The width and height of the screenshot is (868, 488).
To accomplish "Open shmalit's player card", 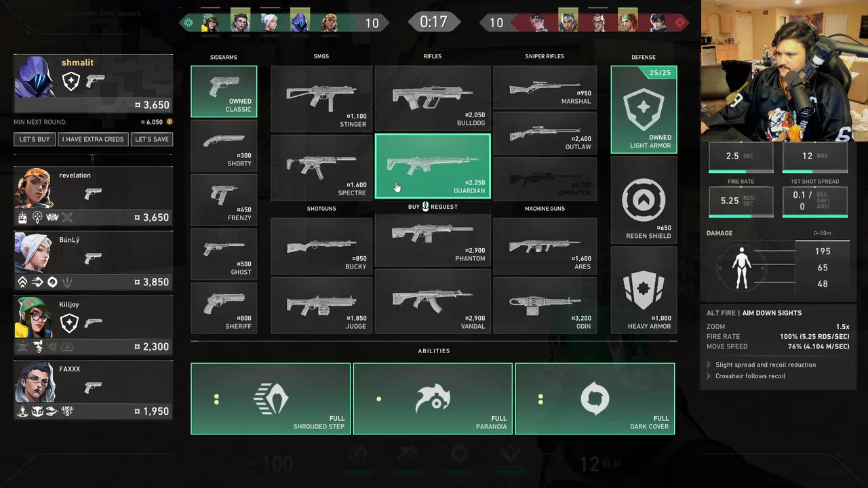I will coord(93,85).
